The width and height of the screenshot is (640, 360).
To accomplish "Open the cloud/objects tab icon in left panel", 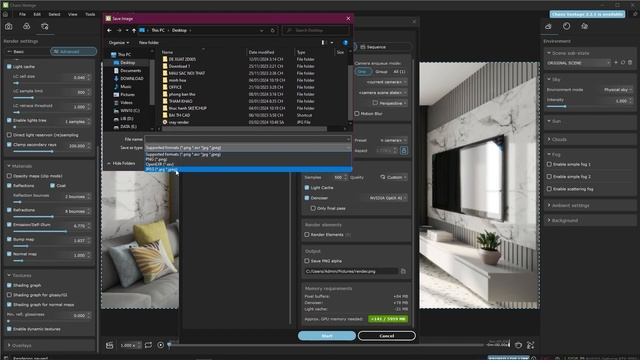I will point(27,27).
